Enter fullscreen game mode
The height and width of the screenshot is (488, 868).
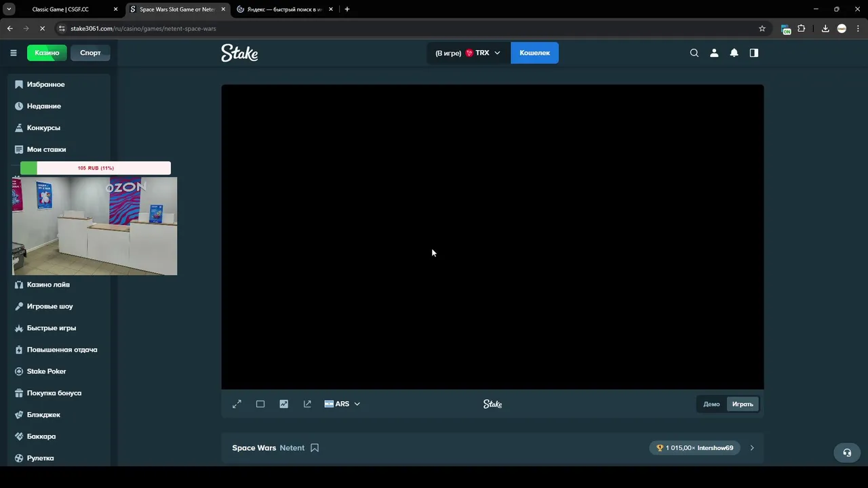click(237, 404)
